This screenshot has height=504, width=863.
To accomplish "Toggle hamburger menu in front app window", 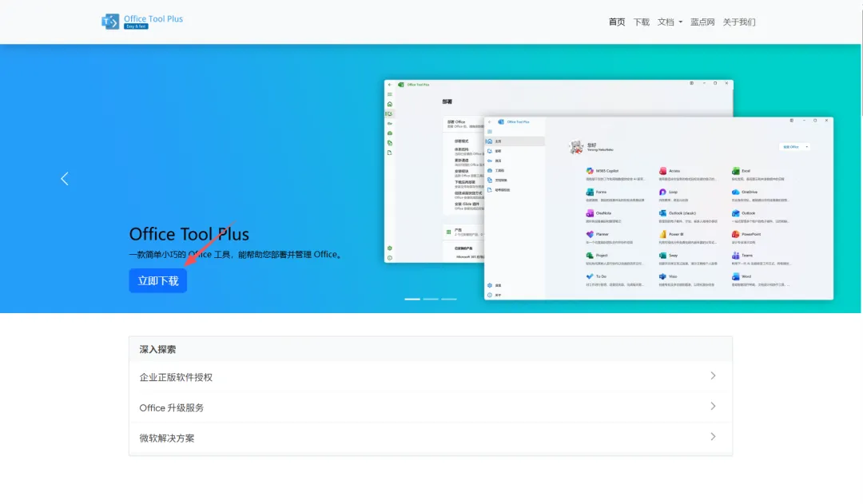I will click(x=490, y=132).
